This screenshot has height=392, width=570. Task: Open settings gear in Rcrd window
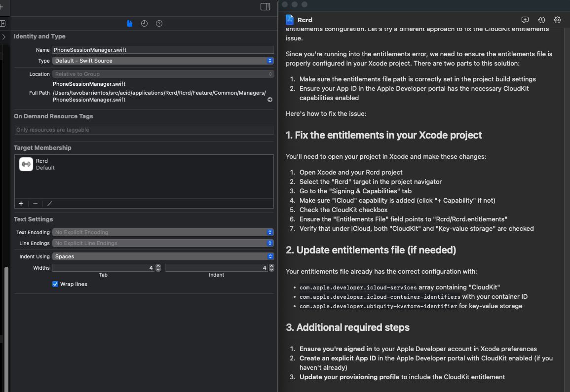(x=558, y=20)
